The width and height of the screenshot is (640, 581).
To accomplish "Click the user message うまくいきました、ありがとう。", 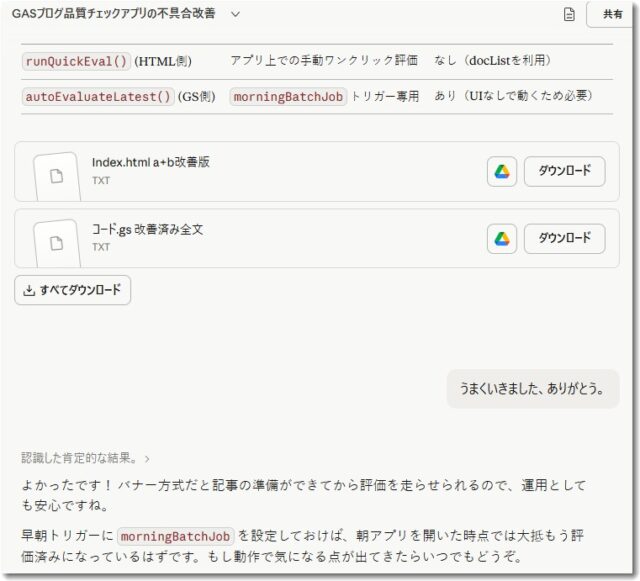I will 533,389.
